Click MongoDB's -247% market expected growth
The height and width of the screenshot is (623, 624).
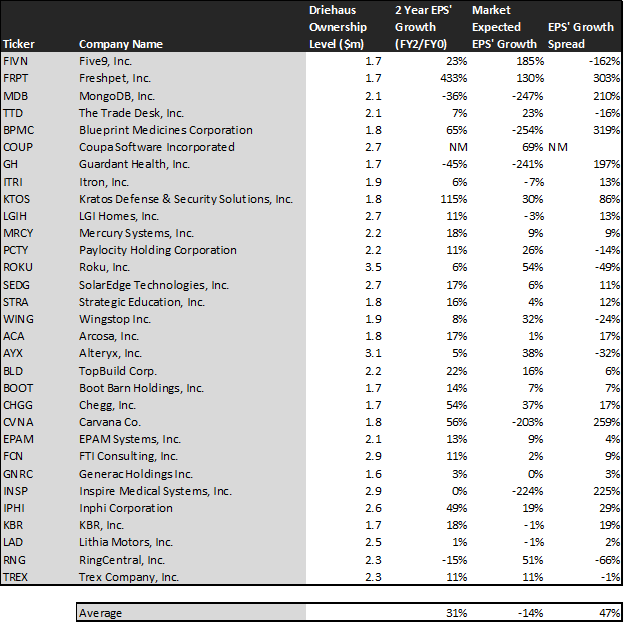pyautogui.click(x=527, y=96)
